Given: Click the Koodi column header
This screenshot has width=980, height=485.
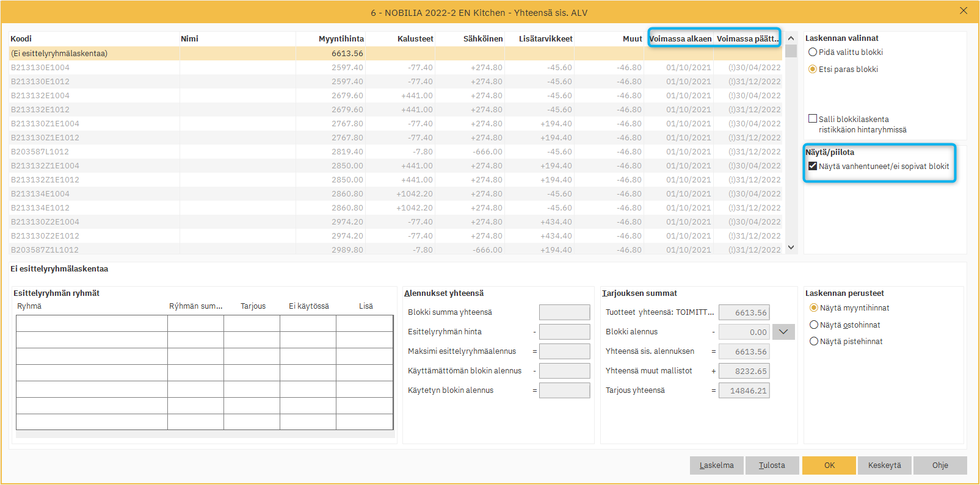Looking at the screenshot, I should [21, 39].
